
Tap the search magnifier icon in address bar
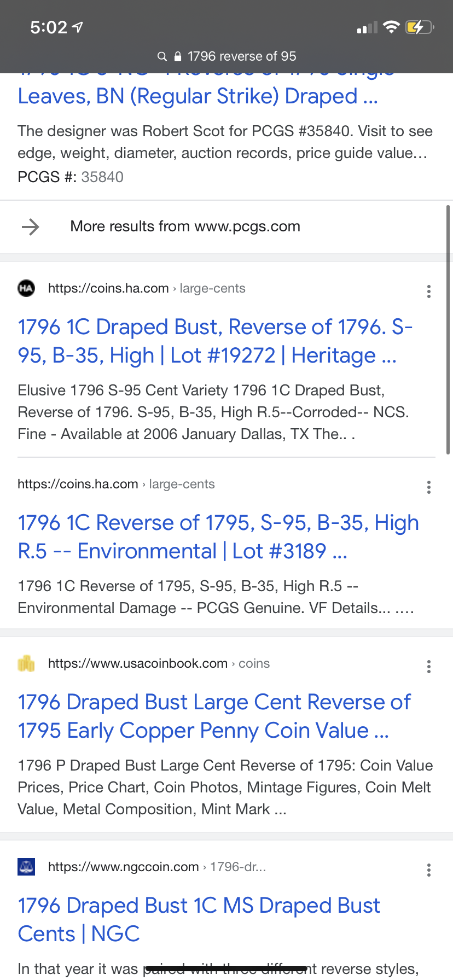pos(161,56)
